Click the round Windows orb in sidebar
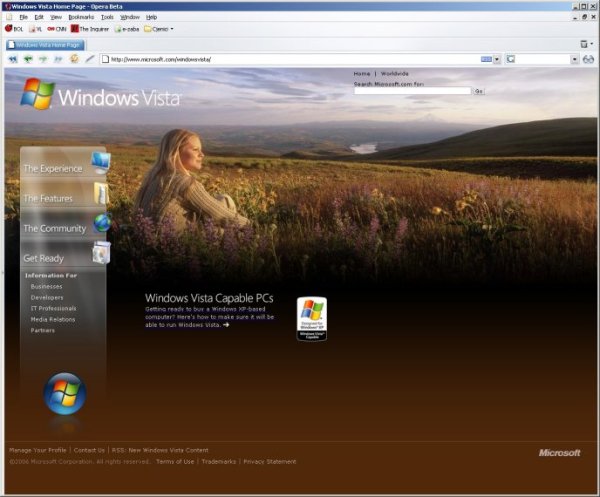600x497 pixels. tap(65, 394)
